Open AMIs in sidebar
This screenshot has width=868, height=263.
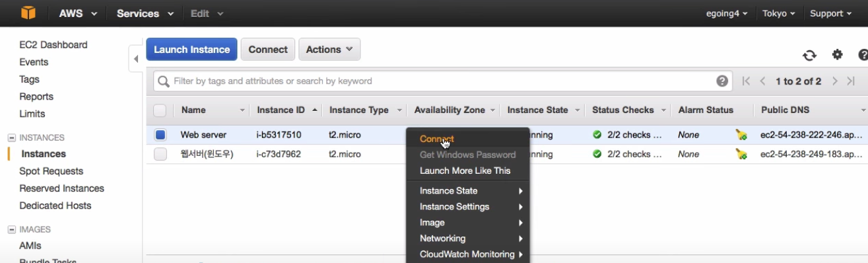coord(30,246)
